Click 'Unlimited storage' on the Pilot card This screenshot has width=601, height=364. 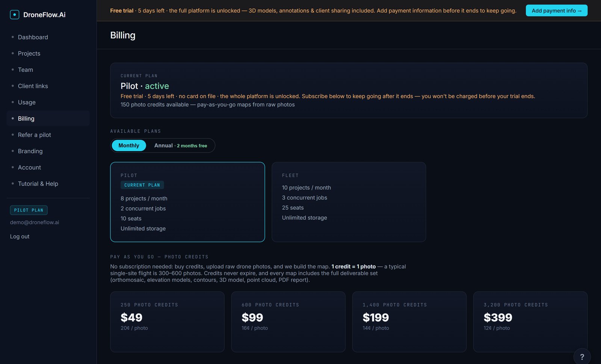click(x=143, y=229)
